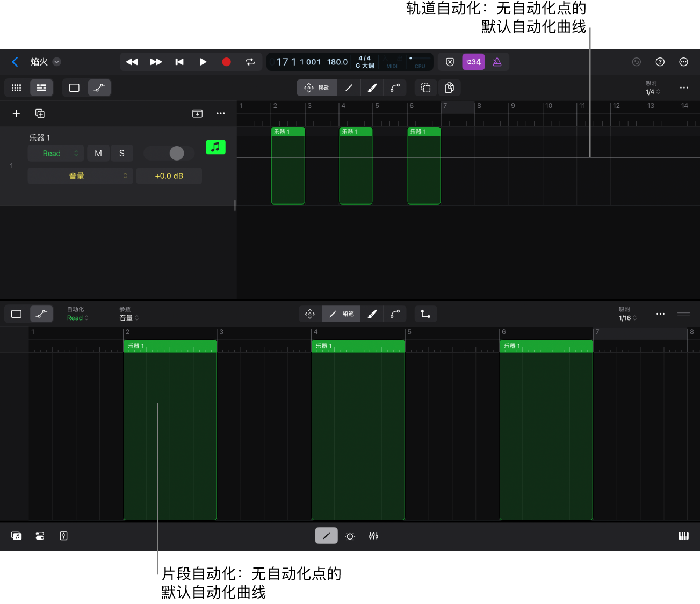Fast forward the playhead
Viewport: 700px width, 604px height.
point(156,62)
